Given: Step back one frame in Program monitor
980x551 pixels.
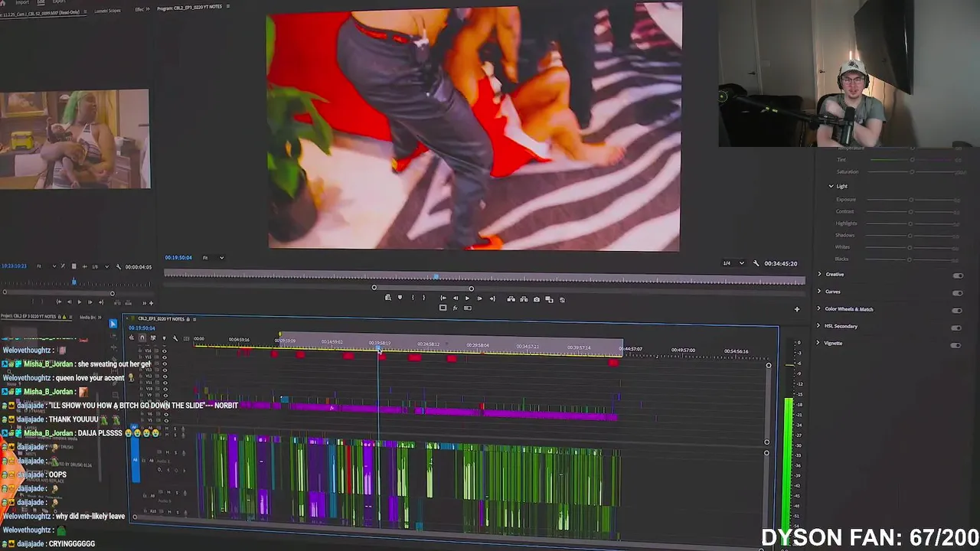Looking at the screenshot, I should [x=456, y=298].
